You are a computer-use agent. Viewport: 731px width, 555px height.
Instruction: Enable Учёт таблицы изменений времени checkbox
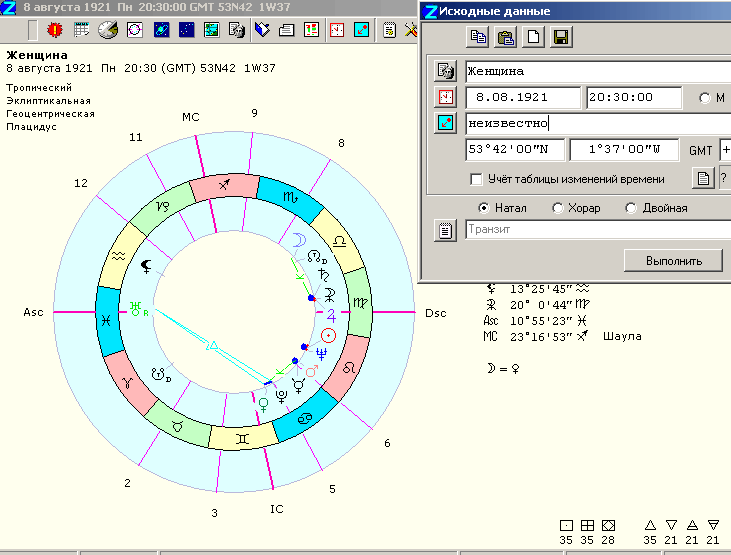pyautogui.click(x=477, y=179)
